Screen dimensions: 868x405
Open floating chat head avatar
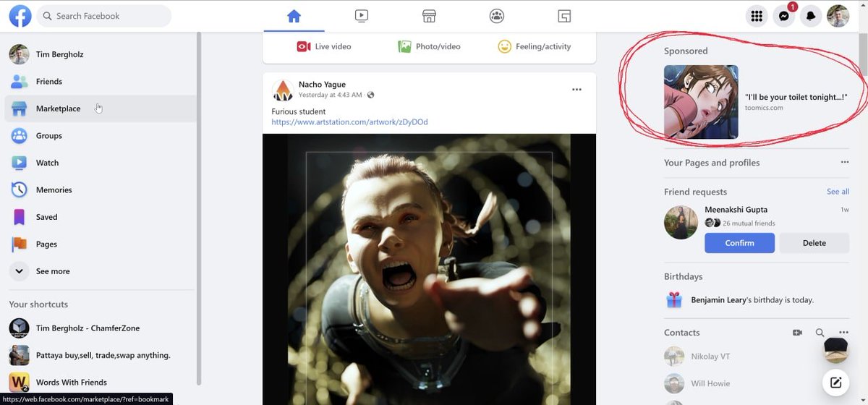pos(835,350)
